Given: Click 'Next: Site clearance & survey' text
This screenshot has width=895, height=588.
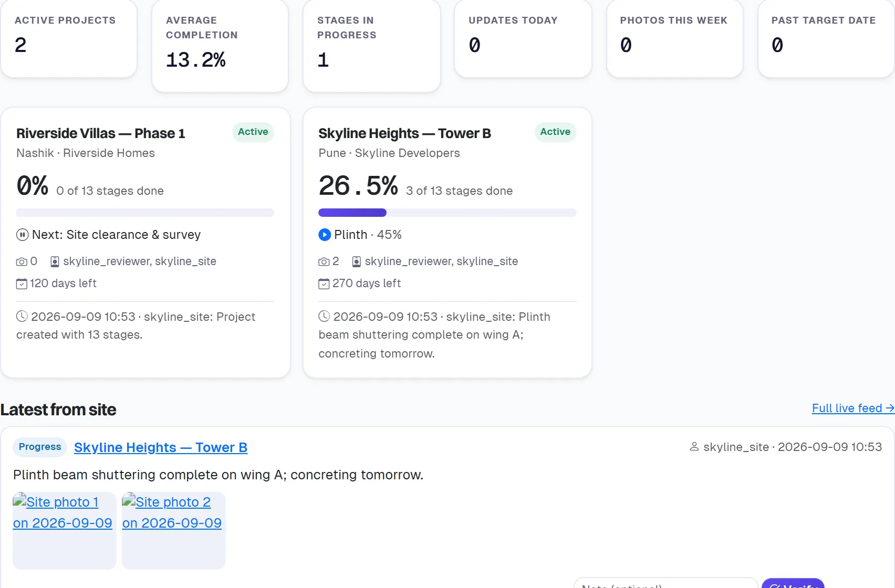Looking at the screenshot, I should tap(117, 235).
